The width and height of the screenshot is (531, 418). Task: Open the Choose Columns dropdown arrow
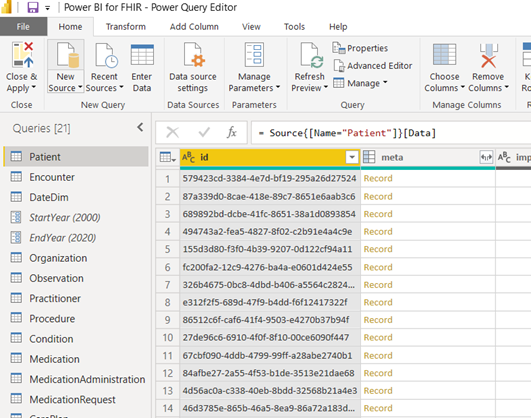coord(462,87)
